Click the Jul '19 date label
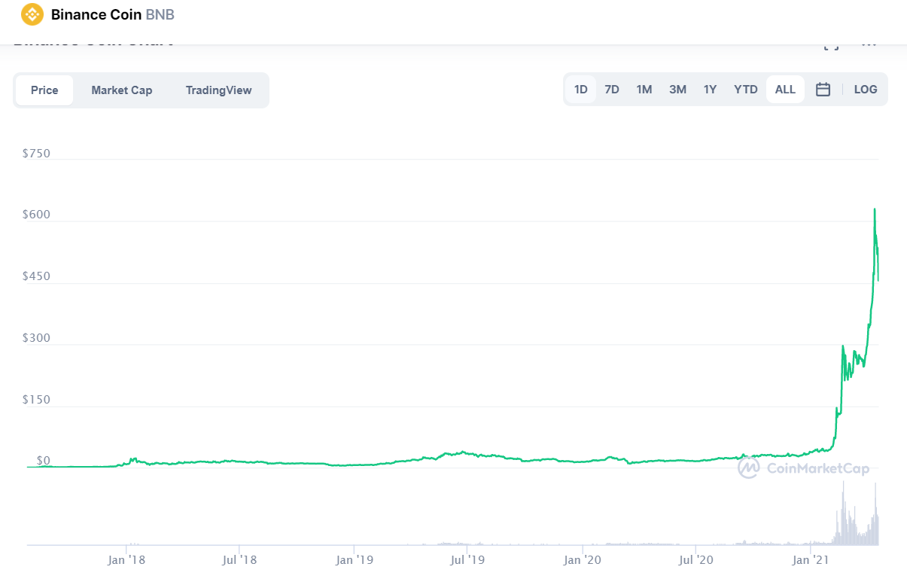This screenshot has height=588, width=907. pyautogui.click(x=467, y=560)
